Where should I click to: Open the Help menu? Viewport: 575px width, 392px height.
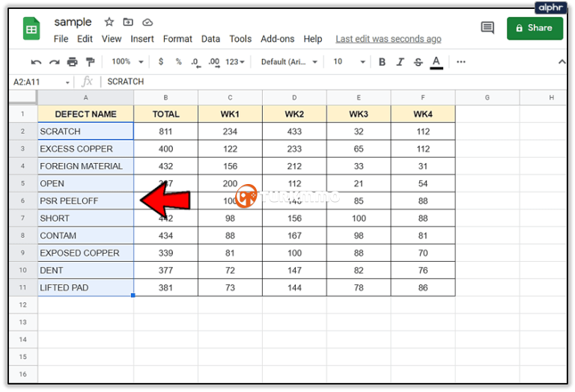click(x=313, y=39)
